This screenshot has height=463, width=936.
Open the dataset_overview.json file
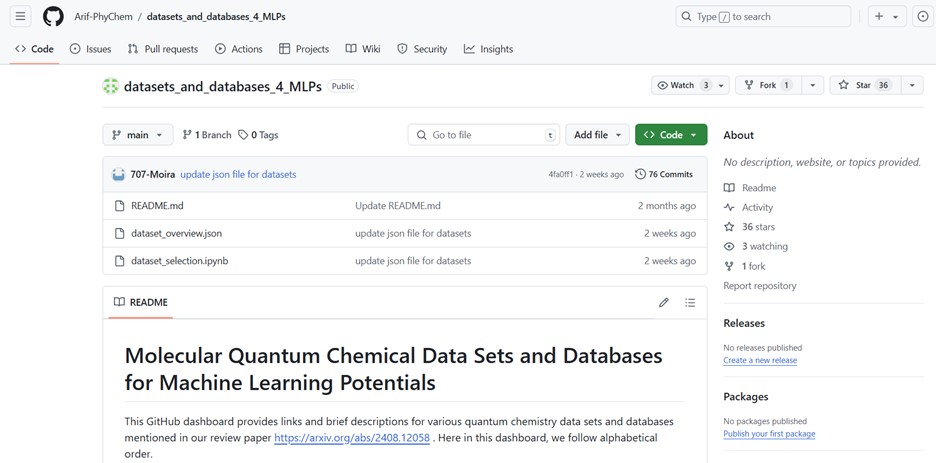click(177, 233)
